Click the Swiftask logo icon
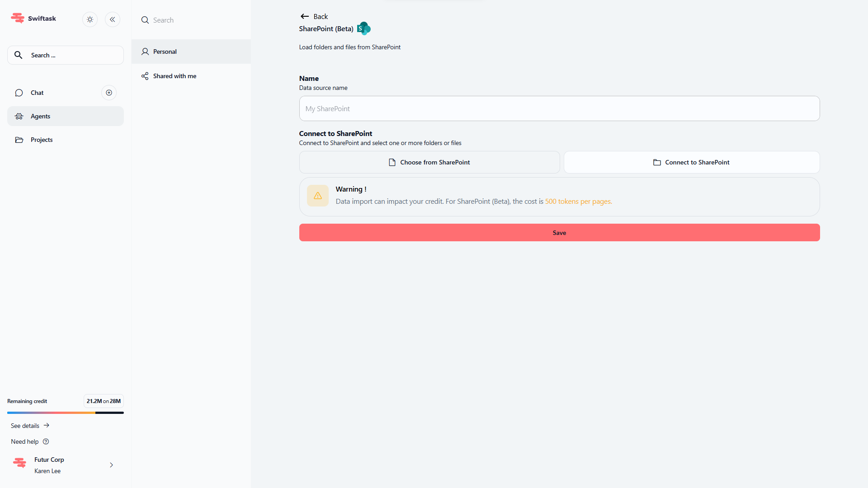This screenshot has width=868, height=488. [x=18, y=18]
